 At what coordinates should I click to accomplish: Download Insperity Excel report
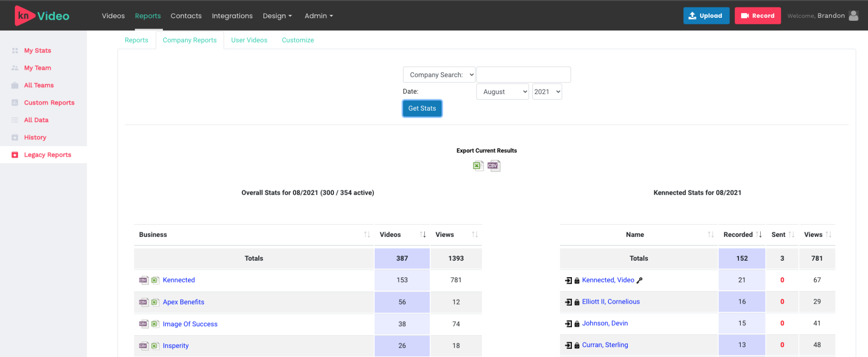(155, 346)
